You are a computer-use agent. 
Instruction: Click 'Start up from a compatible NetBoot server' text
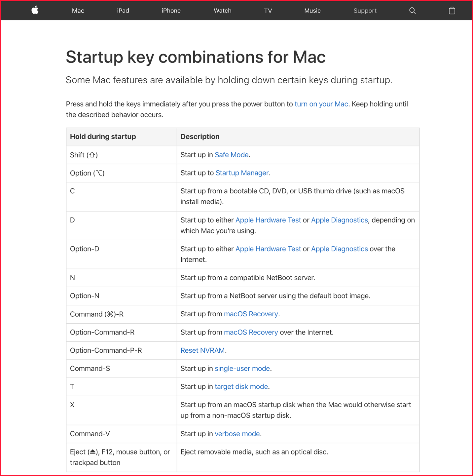[x=248, y=278]
